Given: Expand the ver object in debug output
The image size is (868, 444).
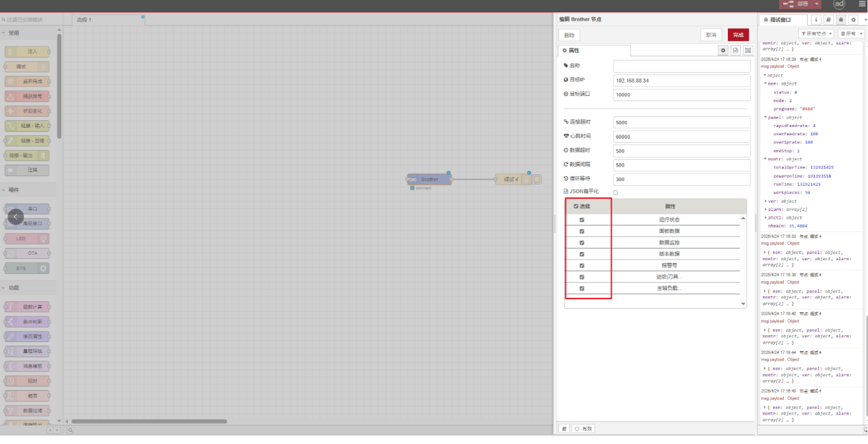Looking at the screenshot, I should pos(765,202).
